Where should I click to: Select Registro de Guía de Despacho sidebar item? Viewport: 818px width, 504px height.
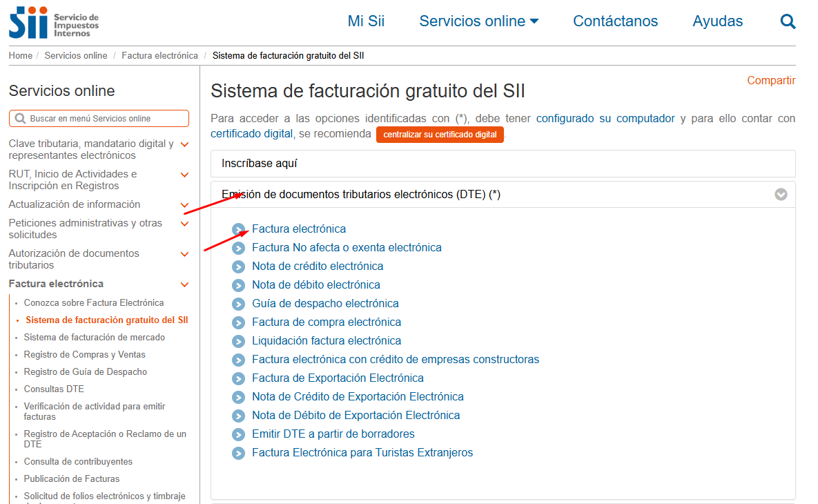coord(86,372)
